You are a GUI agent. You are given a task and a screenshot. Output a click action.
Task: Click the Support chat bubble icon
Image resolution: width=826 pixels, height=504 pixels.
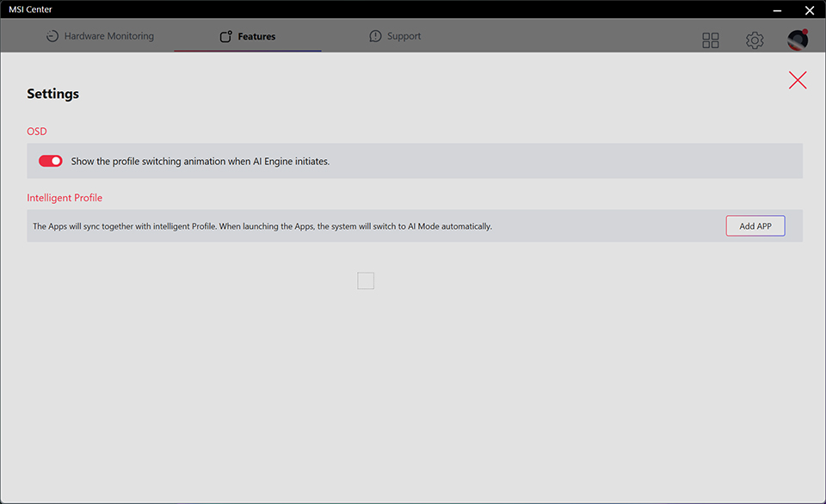[x=375, y=36]
